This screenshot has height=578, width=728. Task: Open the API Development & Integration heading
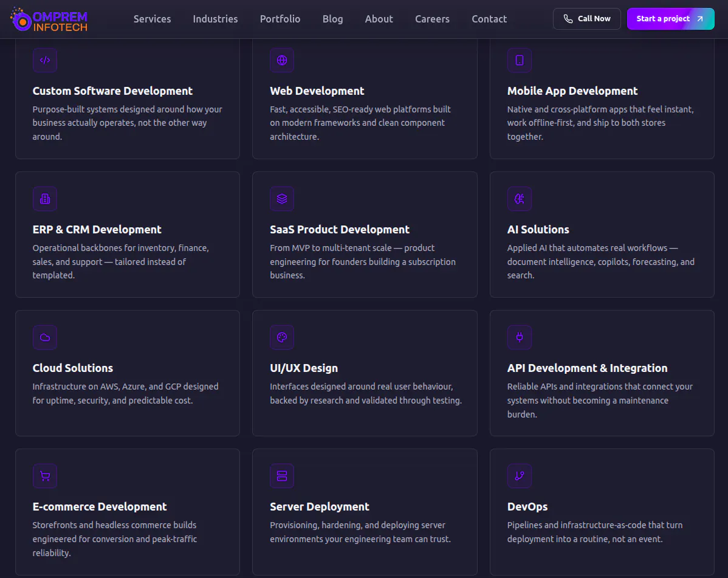587,368
